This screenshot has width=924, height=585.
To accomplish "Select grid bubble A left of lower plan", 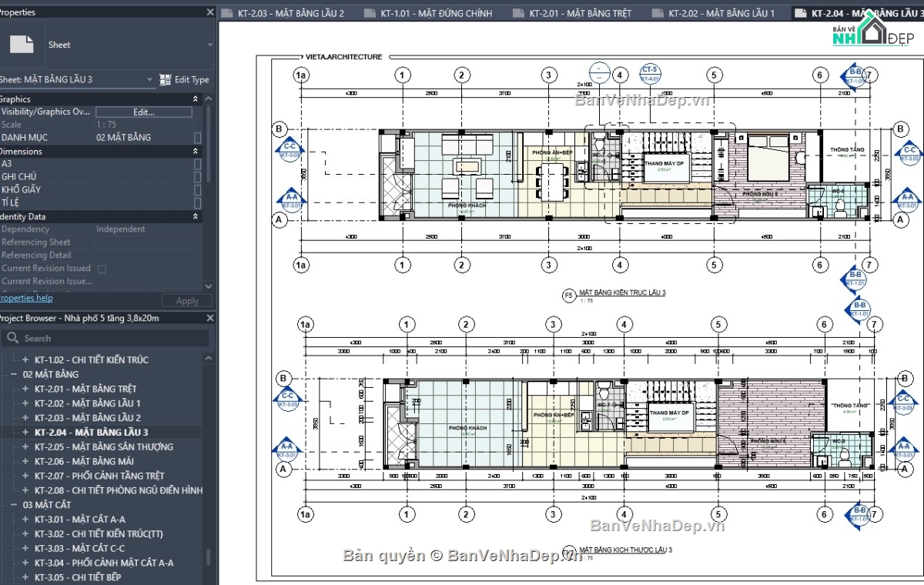I will [283, 469].
